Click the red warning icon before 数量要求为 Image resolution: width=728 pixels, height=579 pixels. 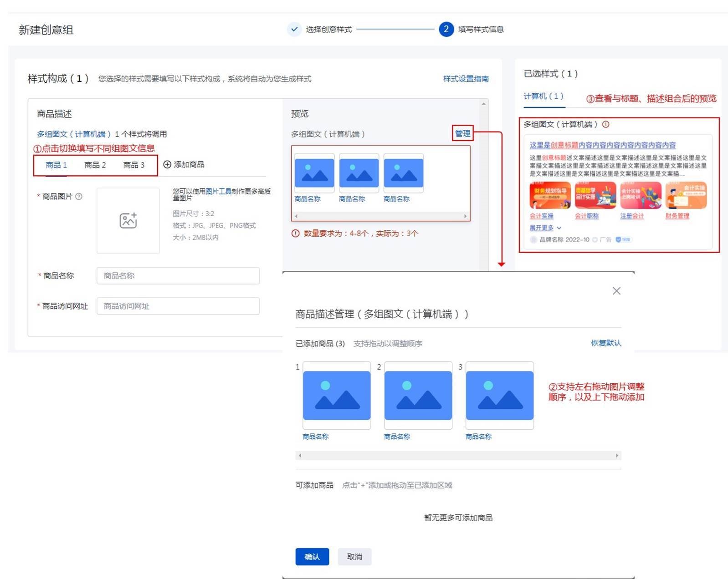click(295, 234)
